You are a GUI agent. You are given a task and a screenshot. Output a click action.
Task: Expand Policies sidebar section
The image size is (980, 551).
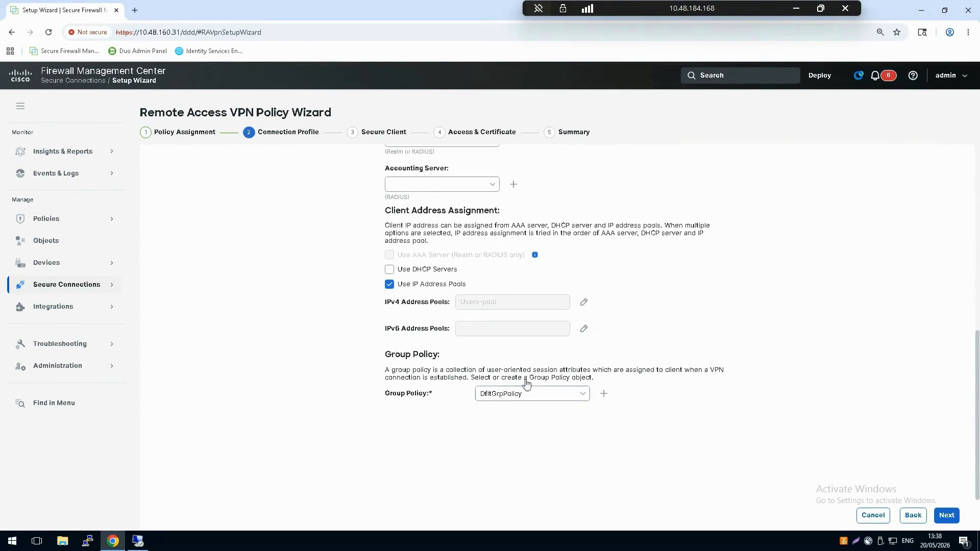point(65,219)
